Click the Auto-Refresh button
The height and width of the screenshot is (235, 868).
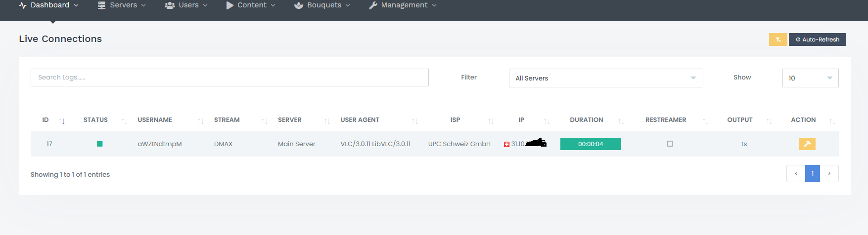tap(817, 39)
